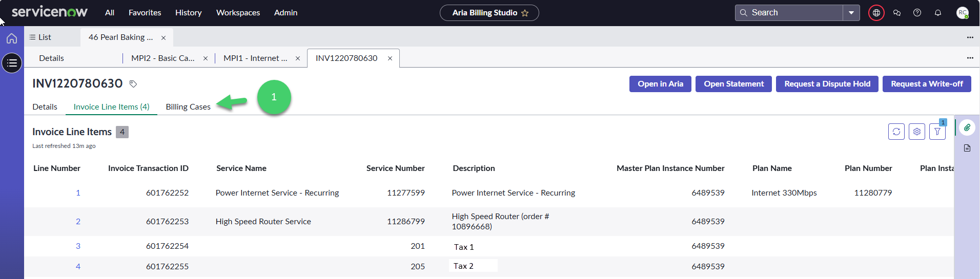Favorite Aria Billing Studio with the star
The height and width of the screenshot is (279, 980).
[525, 13]
